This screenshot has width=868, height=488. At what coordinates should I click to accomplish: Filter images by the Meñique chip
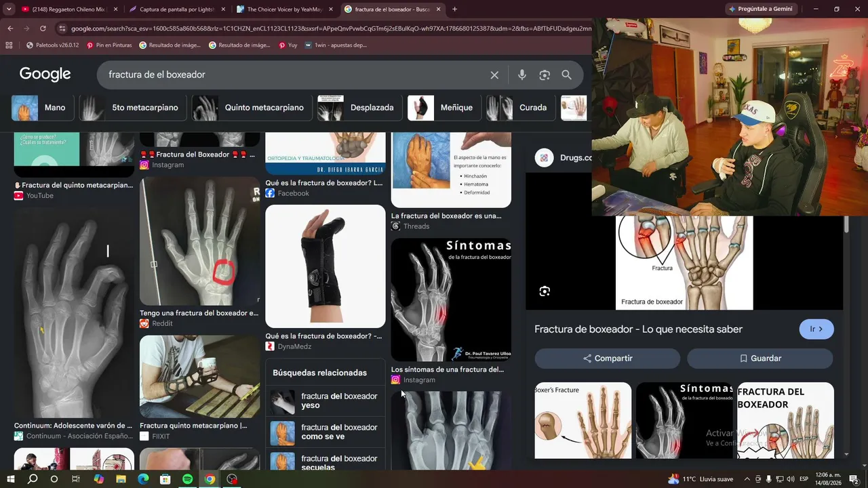[x=443, y=108]
